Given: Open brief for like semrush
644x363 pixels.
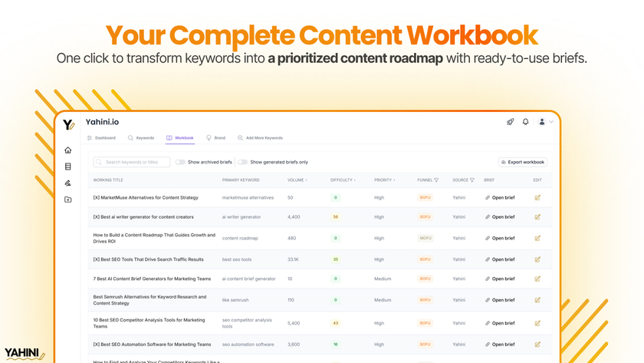Looking at the screenshot, I should [500, 300].
